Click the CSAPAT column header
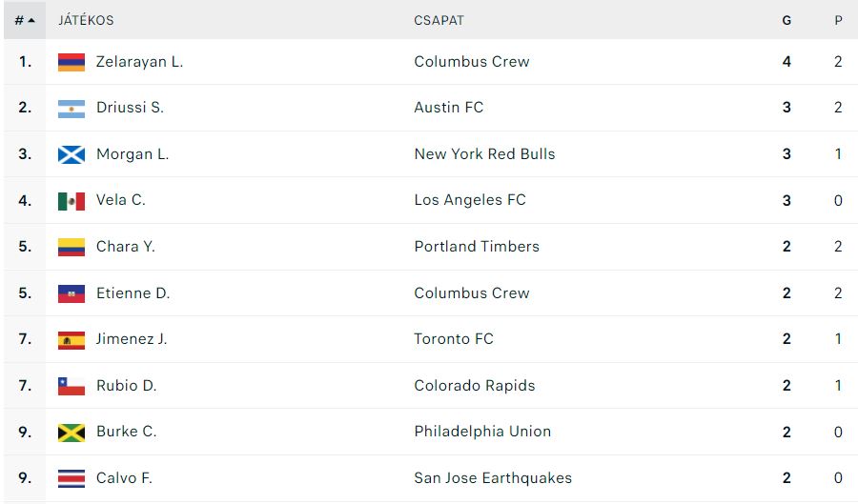The height and width of the screenshot is (504, 858). click(439, 21)
